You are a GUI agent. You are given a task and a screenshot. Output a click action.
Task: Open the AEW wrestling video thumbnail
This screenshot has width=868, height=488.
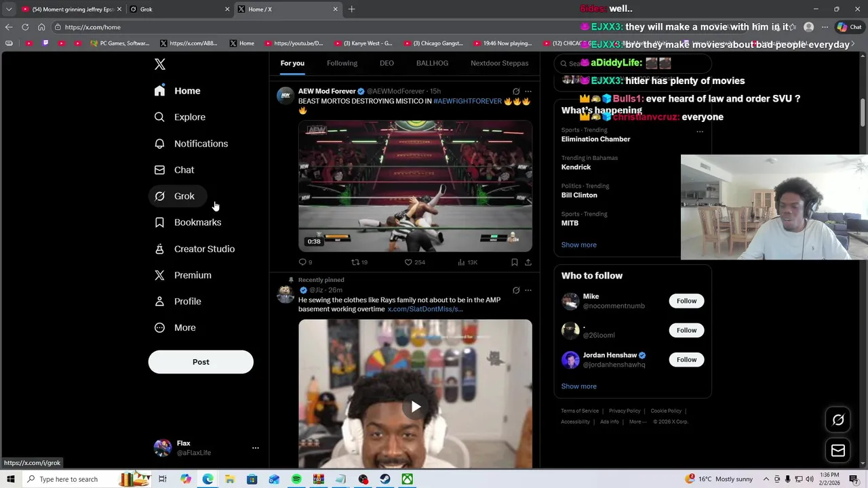(x=415, y=186)
